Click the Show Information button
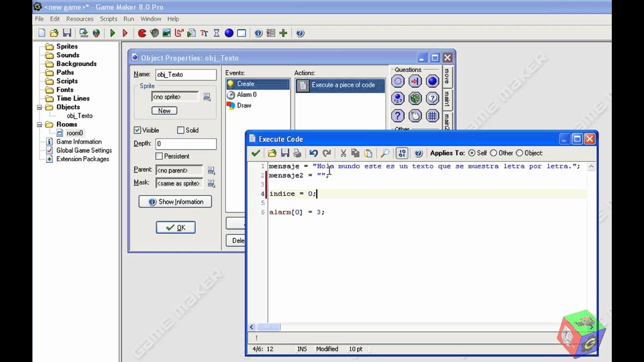The height and width of the screenshot is (362, 644). 175,202
